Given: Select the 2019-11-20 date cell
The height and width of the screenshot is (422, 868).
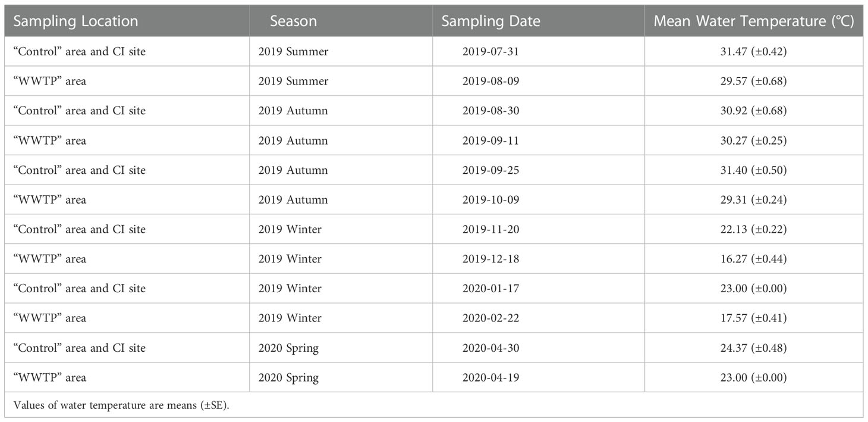Looking at the screenshot, I should pyautogui.click(x=490, y=229).
